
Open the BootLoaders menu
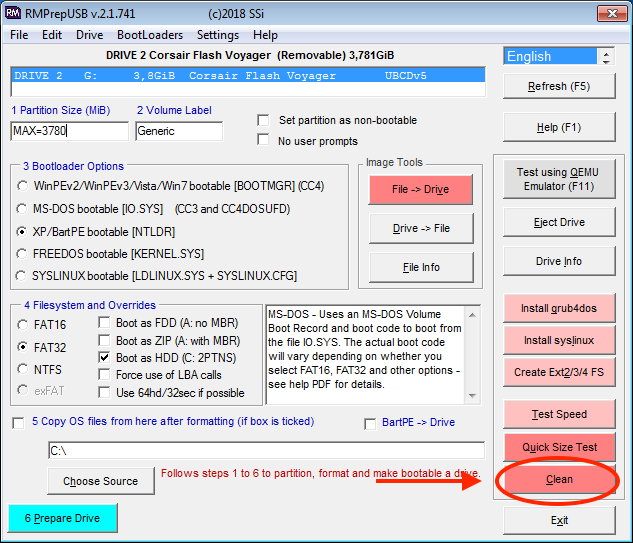click(149, 34)
